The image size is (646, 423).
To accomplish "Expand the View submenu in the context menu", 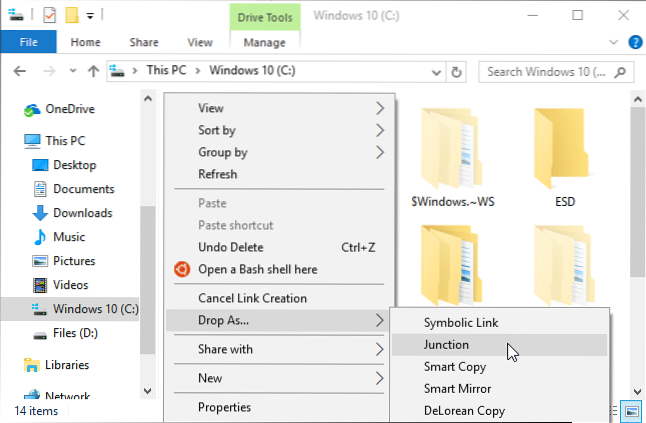I will coord(279,108).
